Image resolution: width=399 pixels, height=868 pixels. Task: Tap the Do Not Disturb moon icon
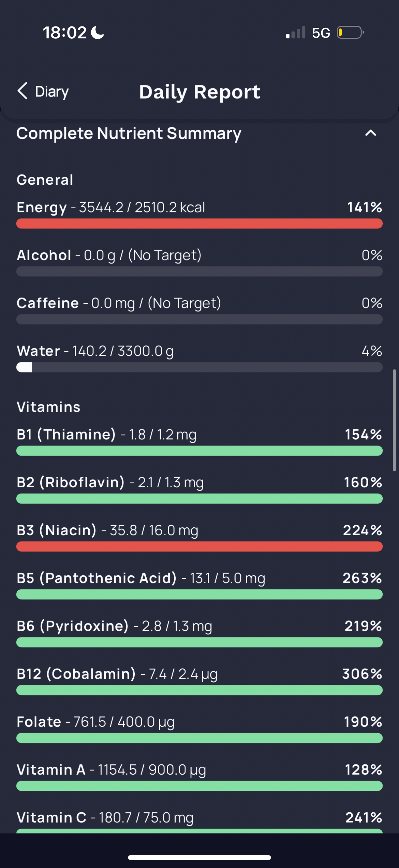(x=98, y=33)
